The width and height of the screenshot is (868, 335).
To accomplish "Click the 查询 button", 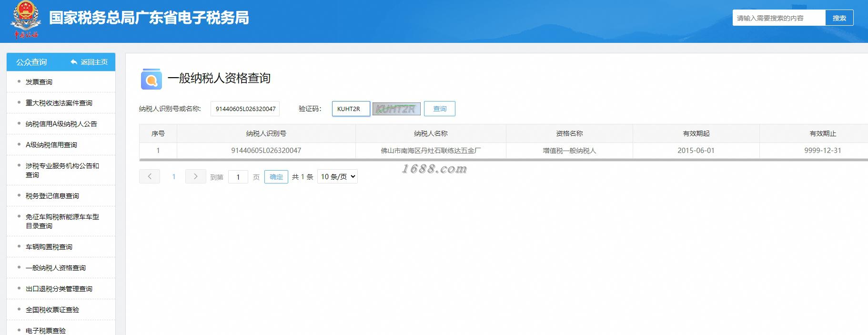I will 440,109.
